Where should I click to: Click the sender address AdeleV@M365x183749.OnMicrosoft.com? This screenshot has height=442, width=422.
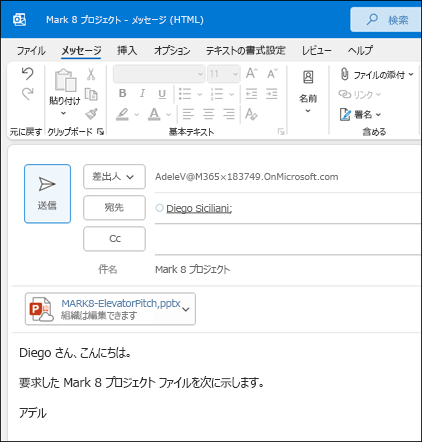pyautogui.click(x=247, y=177)
